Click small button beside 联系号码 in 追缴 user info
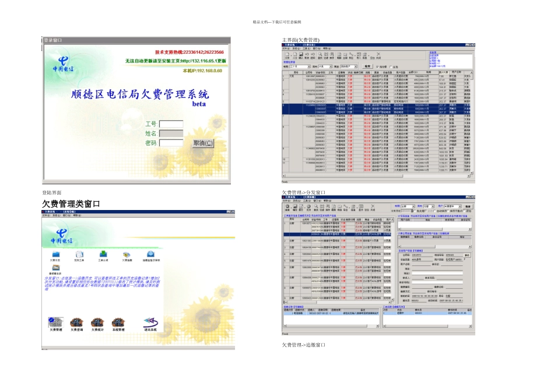Viewport: 554px width, 392px height. pyautogui.click(x=467, y=255)
